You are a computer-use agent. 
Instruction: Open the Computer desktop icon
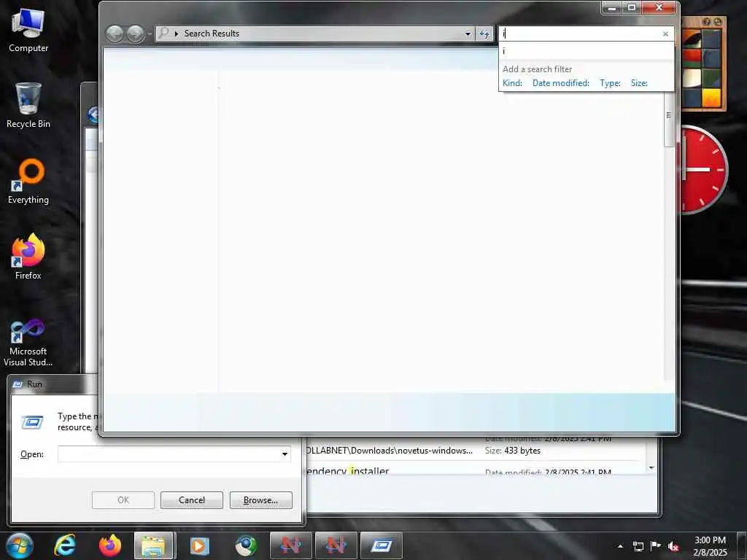(x=28, y=29)
